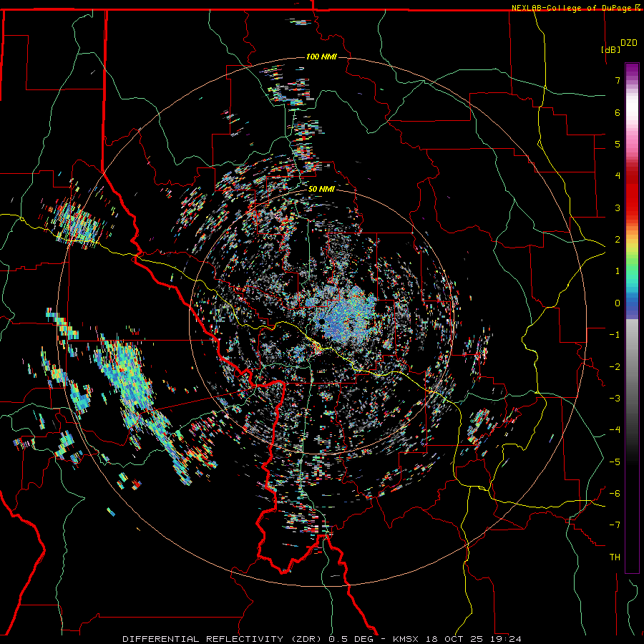Click the 100 NMI range ring label
Screen dimensions: 644x644
(321, 57)
